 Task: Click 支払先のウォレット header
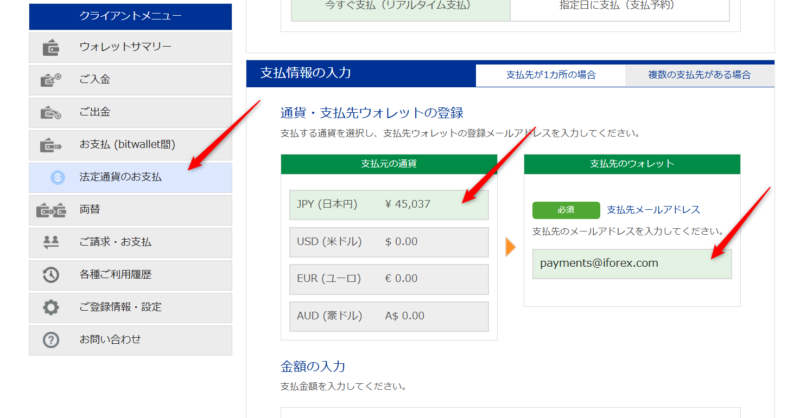pyautogui.click(x=632, y=164)
